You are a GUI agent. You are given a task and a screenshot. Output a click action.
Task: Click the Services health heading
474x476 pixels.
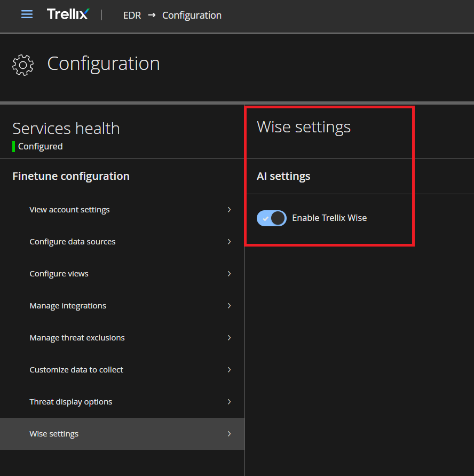pyautogui.click(x=66, y=129)
